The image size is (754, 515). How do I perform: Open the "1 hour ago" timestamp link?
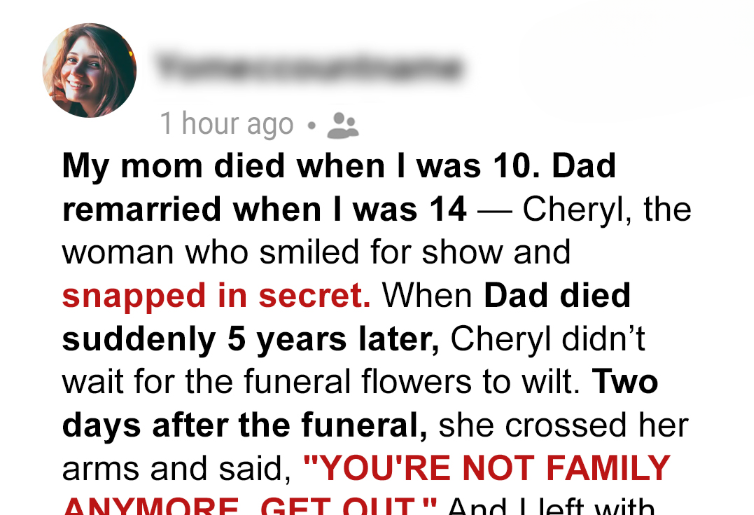click(227, 125)
